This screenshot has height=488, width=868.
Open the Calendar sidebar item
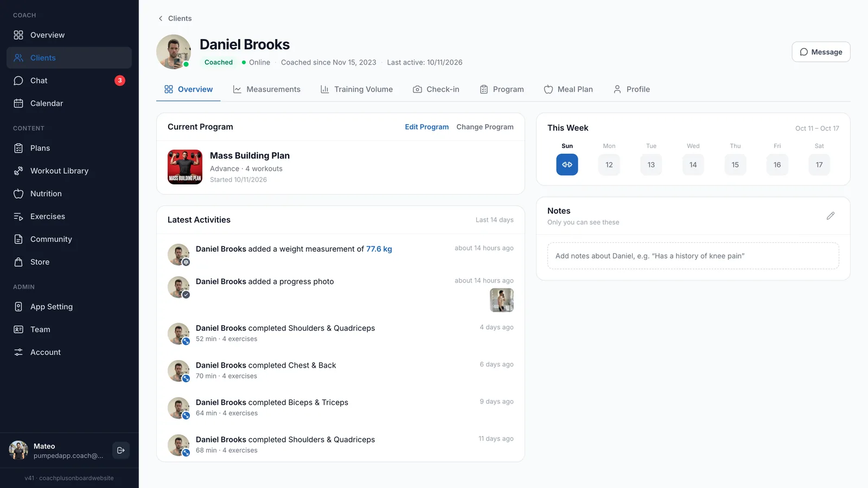point(69,104)
